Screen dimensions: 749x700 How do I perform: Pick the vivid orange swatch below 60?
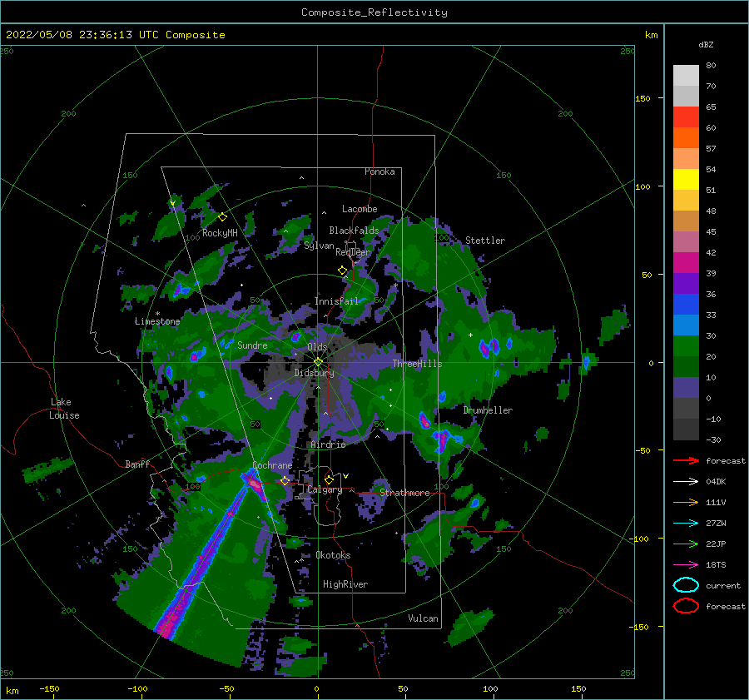coord(686,137)
